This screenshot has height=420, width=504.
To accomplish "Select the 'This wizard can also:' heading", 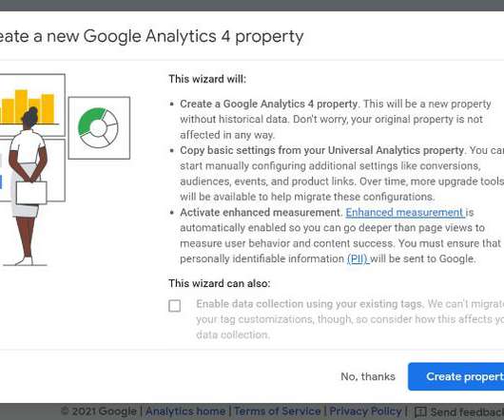I will click(220, 283).
